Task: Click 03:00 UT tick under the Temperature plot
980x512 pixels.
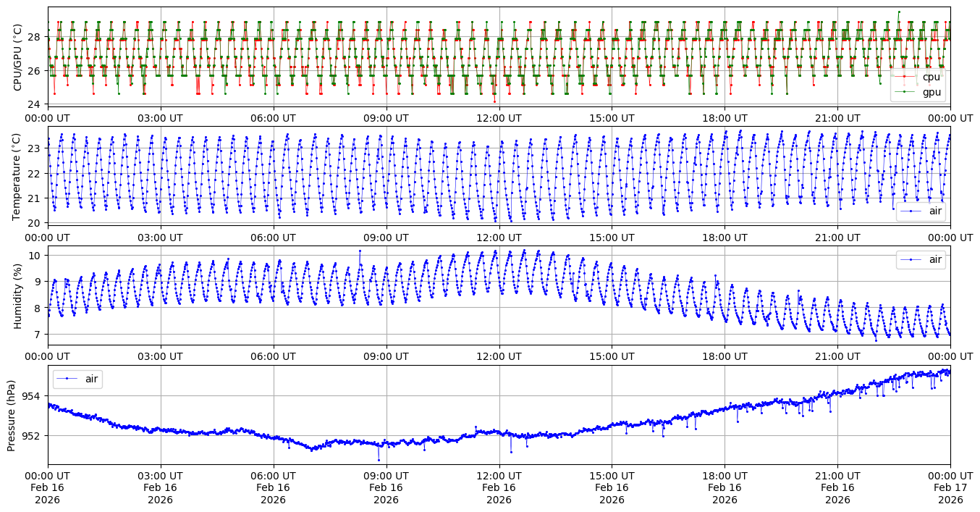Action: click(x=160, y=237)
